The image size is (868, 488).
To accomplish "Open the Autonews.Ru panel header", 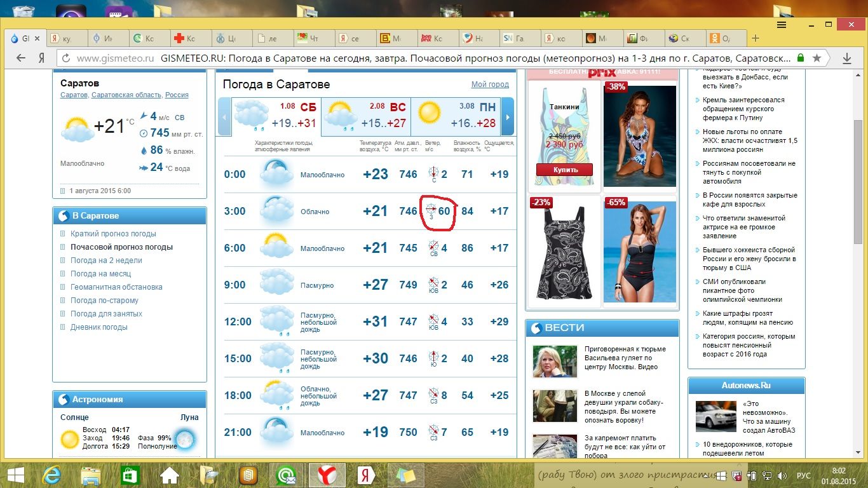I will [746, 385].
